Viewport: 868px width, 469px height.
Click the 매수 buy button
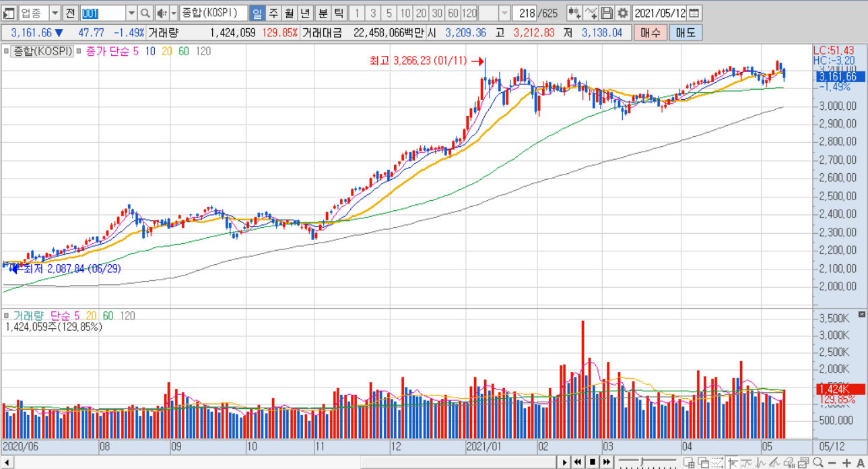point(650,32)
